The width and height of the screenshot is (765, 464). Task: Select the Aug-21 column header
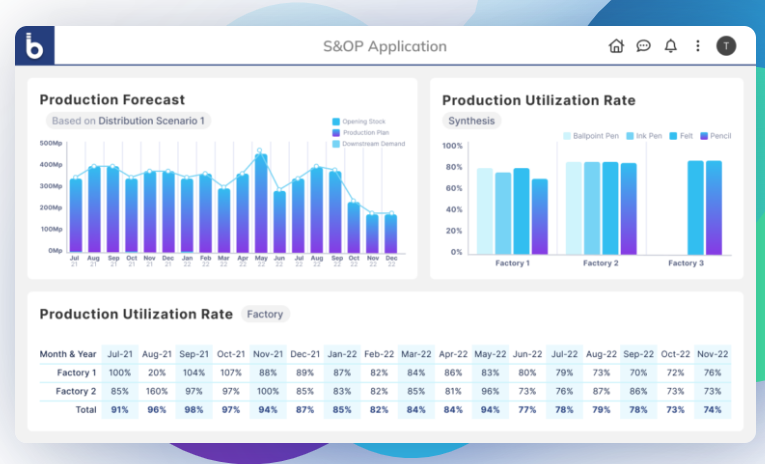point(157,354)
